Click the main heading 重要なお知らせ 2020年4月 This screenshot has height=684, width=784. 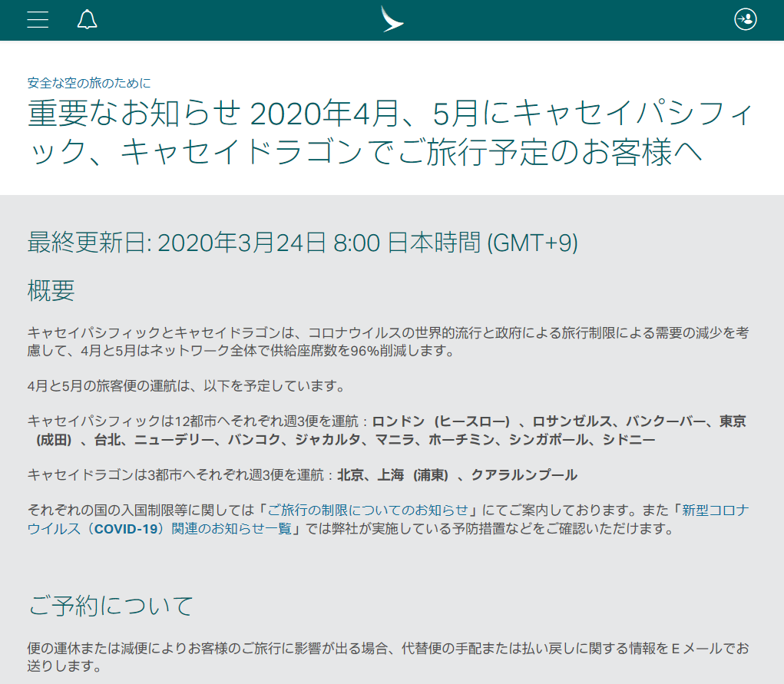pyautogui.click(x=391, y=133)
